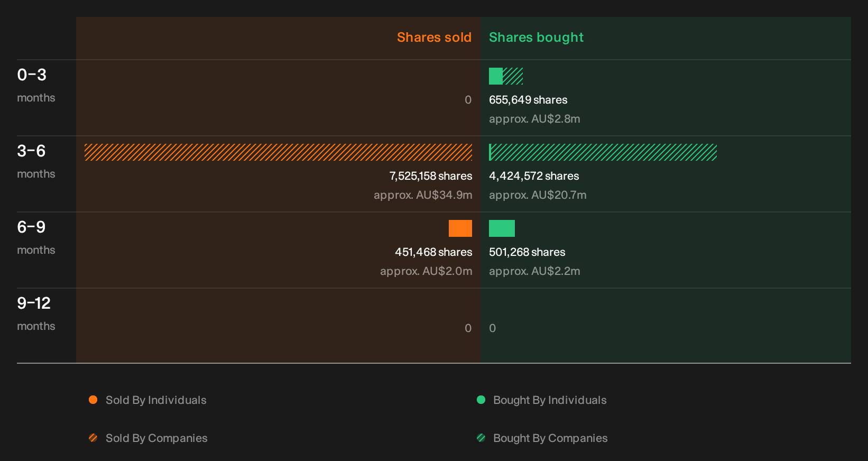Click the approx. AU$34.9m value

pyautogui.click(x=423, y=195)
